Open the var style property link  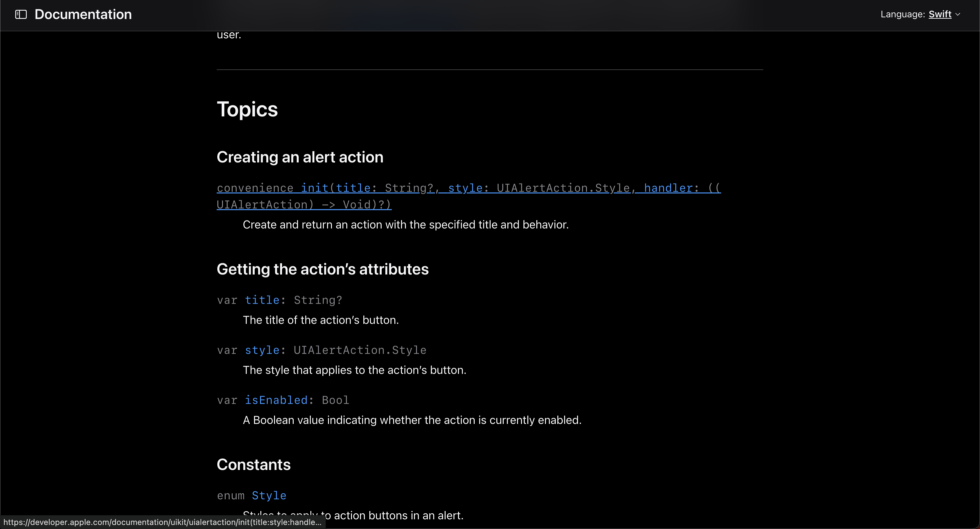[262, 350]
